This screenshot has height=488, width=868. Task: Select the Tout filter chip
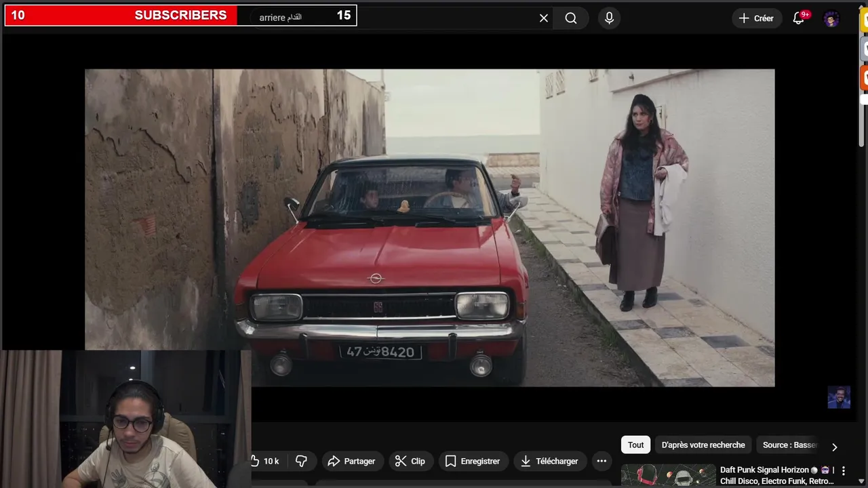(x=635, y=445)
